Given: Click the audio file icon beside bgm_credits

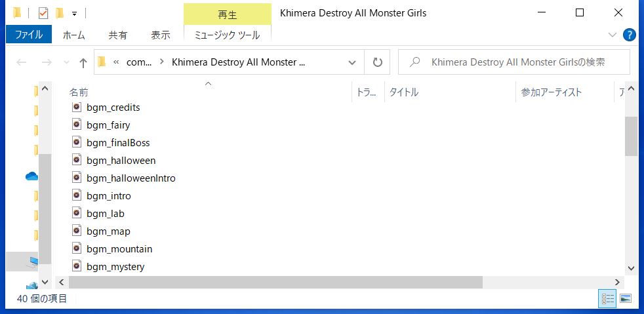Looking at the screenshot, I should tap(76, 107).
